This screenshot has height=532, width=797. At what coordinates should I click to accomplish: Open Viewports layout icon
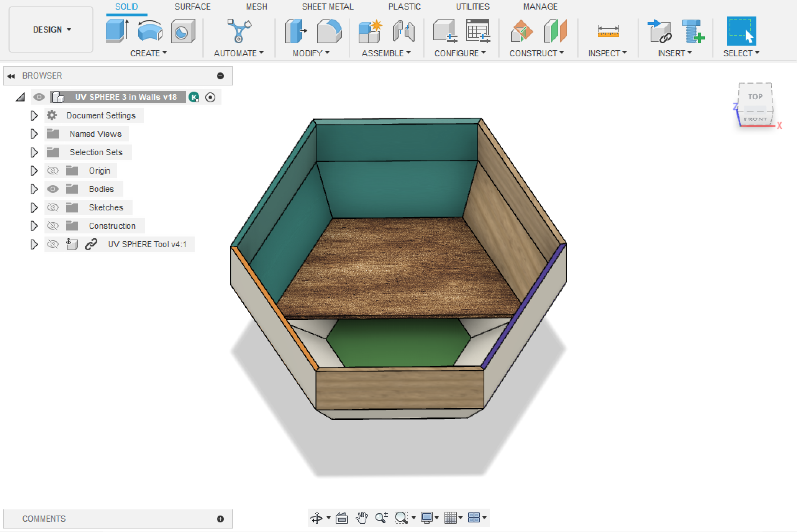[474, 518]
